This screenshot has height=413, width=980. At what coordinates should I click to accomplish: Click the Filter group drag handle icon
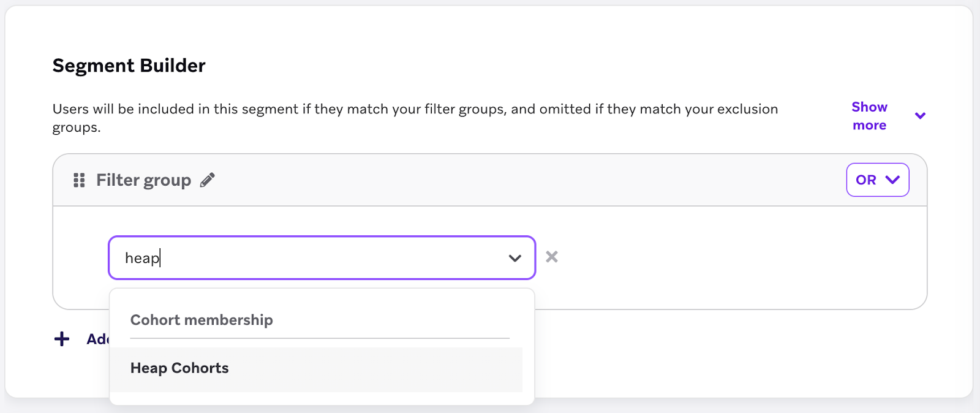(79, 180)
